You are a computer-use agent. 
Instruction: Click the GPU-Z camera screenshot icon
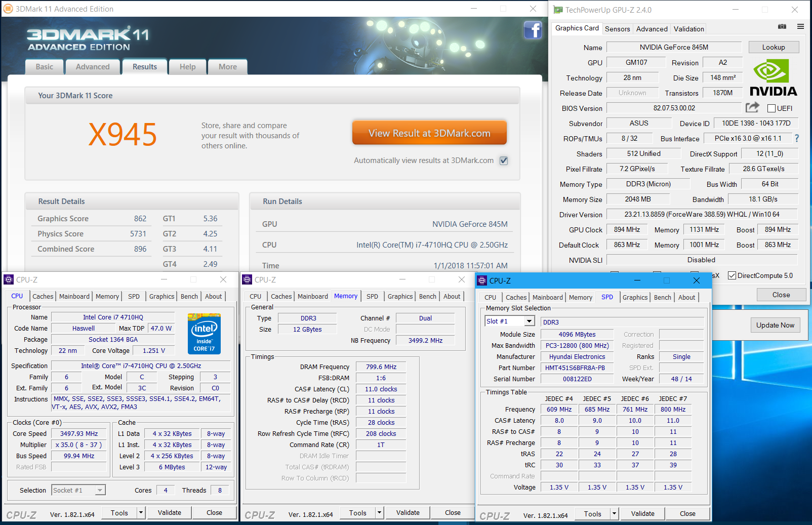(782, 27)
